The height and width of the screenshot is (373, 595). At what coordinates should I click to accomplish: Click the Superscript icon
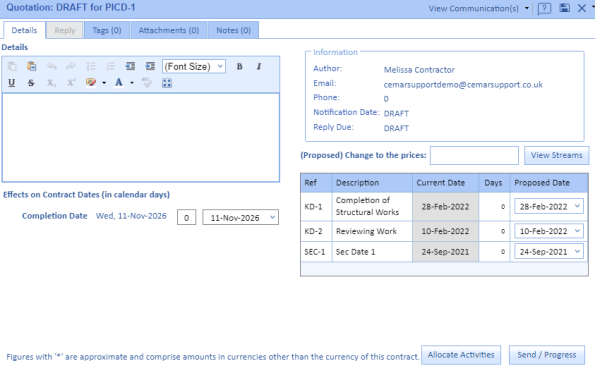point(71,83)
